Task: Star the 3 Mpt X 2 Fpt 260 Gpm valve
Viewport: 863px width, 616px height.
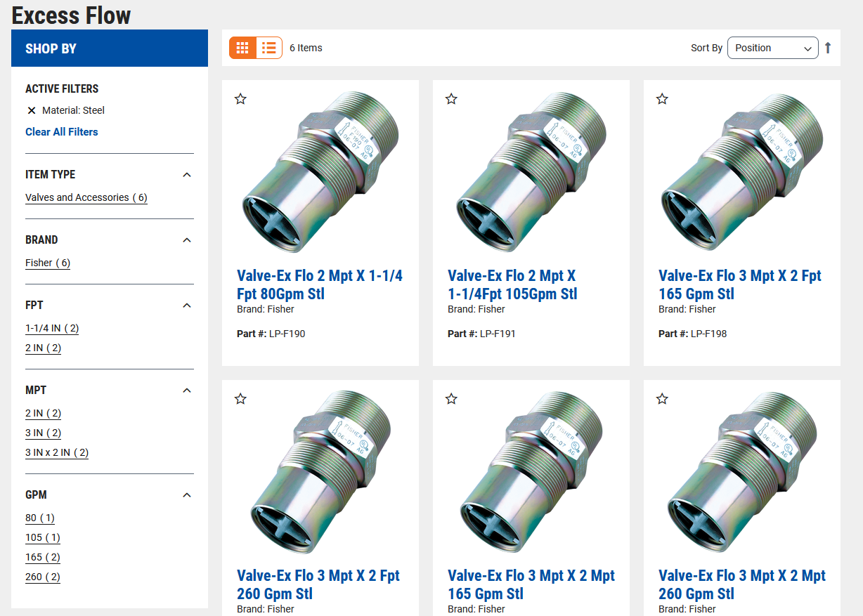Action: pyautogui.click(x=240, y=399)
